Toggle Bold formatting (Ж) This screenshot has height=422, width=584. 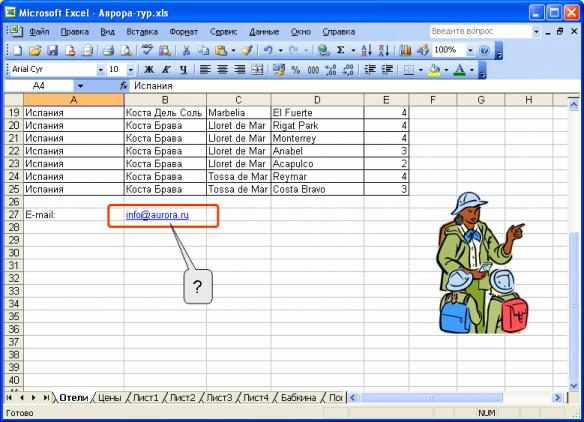tap(149, 70)
